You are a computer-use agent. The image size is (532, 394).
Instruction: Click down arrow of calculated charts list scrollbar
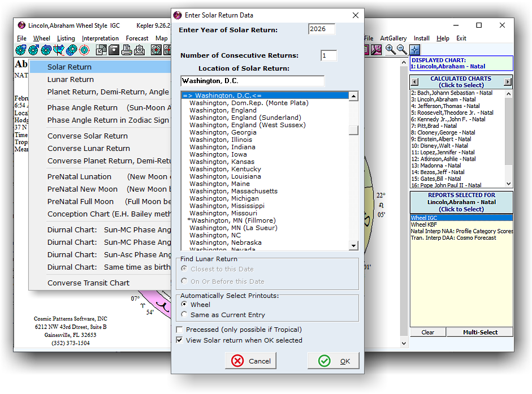coord(508,184)
